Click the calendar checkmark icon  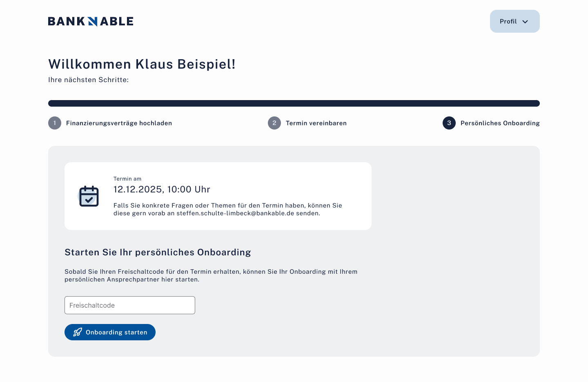click(x=89, y=196)
